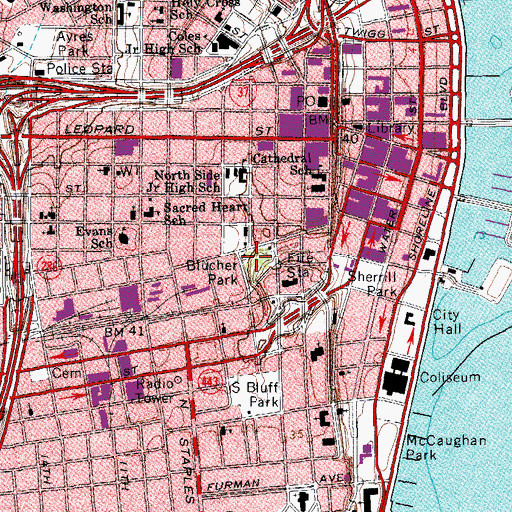Click the Cathedral Sch label
This screenshot has width=512, height=512.
(282, 164)
